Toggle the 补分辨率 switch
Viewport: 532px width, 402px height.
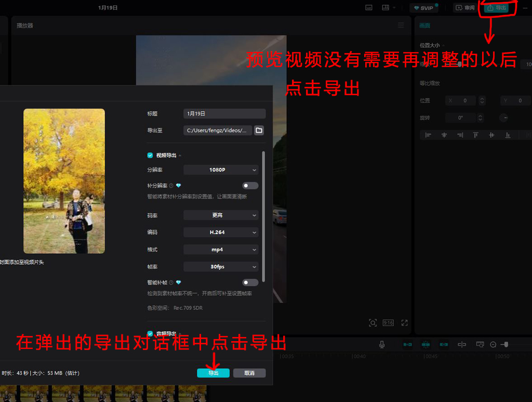click(250, 186)
